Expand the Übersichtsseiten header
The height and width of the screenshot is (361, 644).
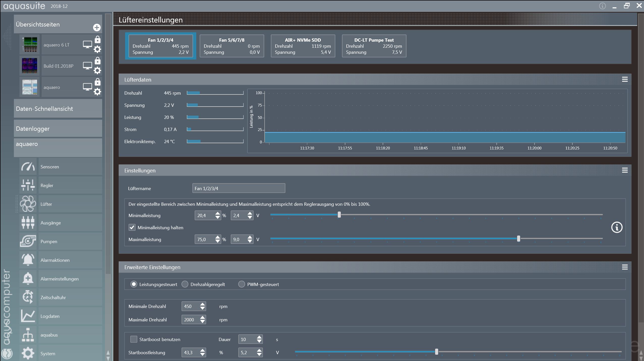point(58,24)
